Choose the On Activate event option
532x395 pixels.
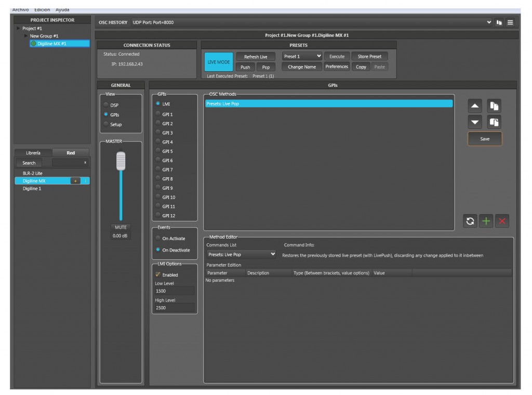158,239
